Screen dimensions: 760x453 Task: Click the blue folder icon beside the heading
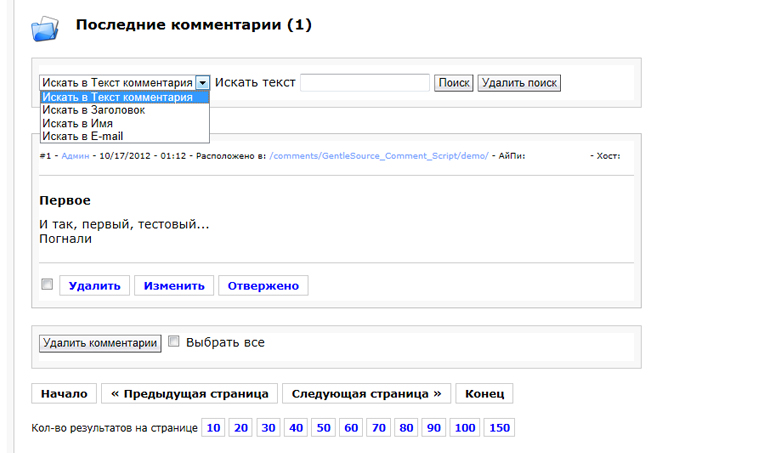(x=45, y=29)
